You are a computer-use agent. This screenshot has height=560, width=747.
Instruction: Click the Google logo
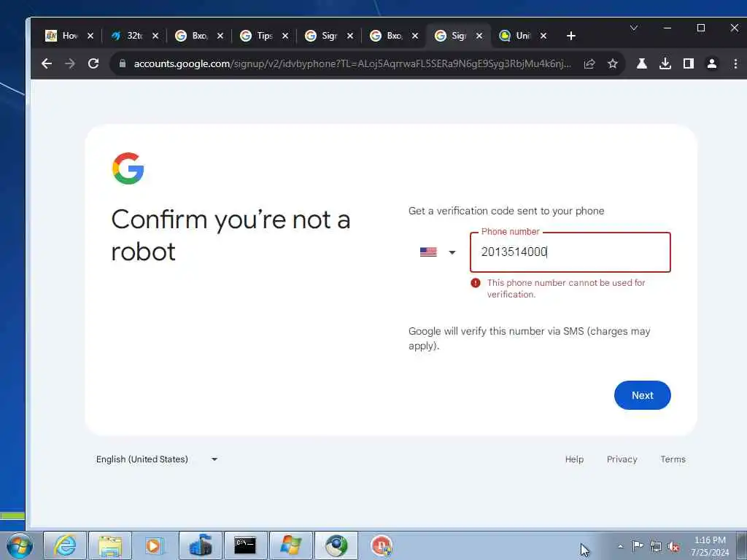click(x=128, y=168)
